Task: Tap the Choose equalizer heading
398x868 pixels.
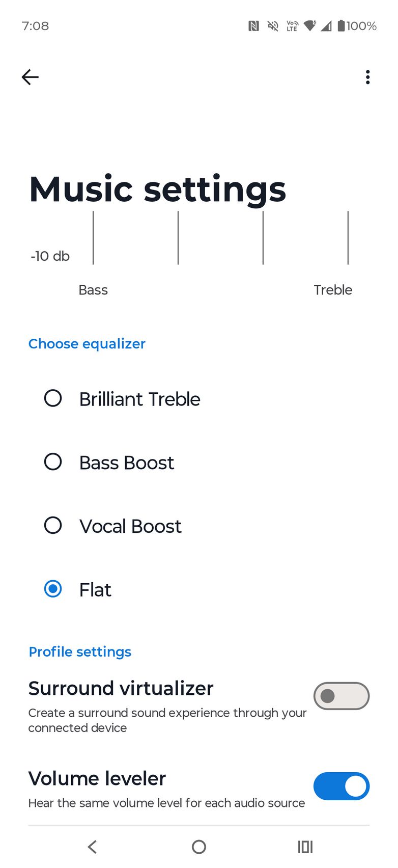Action: [87, 344]
